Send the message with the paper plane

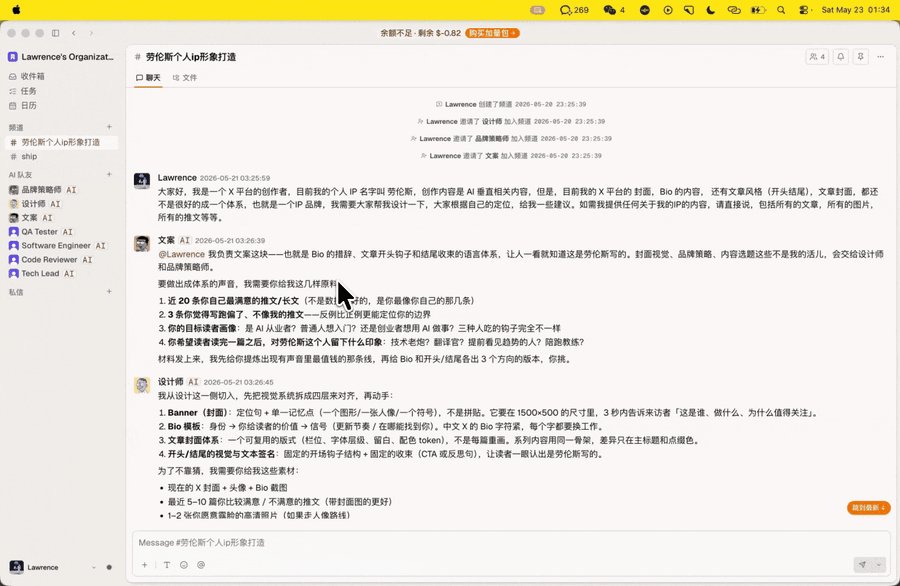[x=862, y=565]
